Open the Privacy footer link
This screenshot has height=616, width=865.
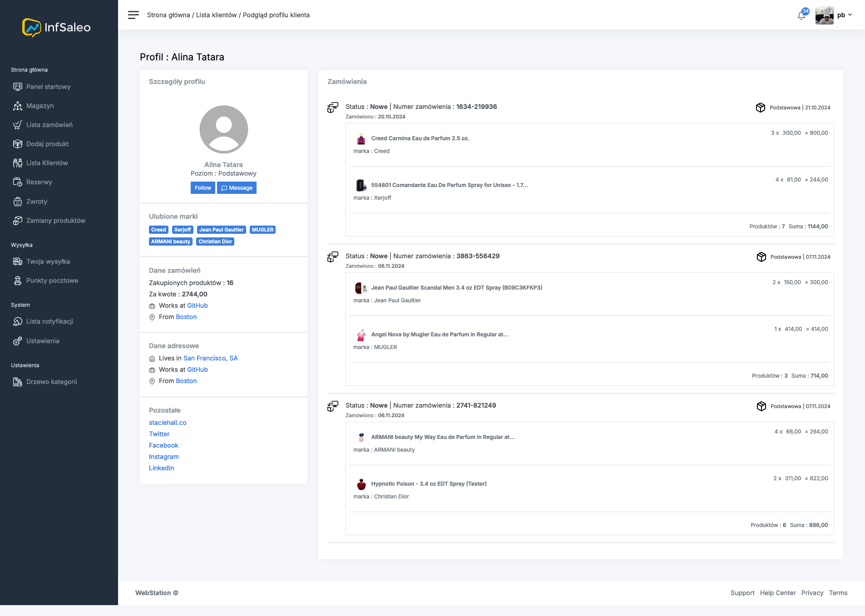tap(812, 593)
